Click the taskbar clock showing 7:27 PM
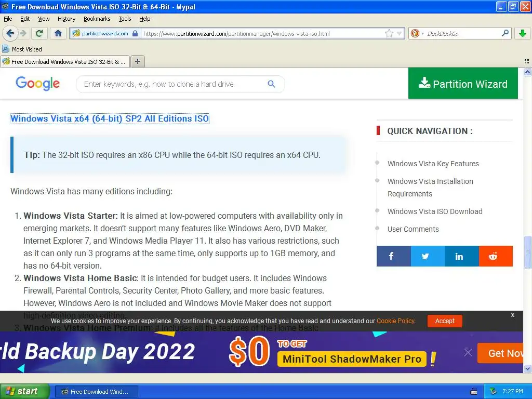Screen dimensions: 532x399 tap(513, 391)
